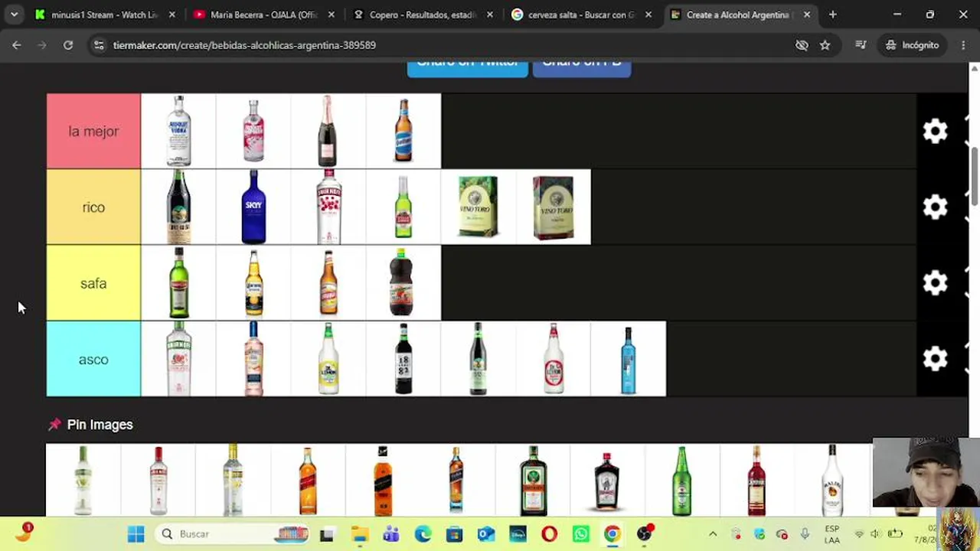Reload the tiermaker page

click(x=68, y=45)
